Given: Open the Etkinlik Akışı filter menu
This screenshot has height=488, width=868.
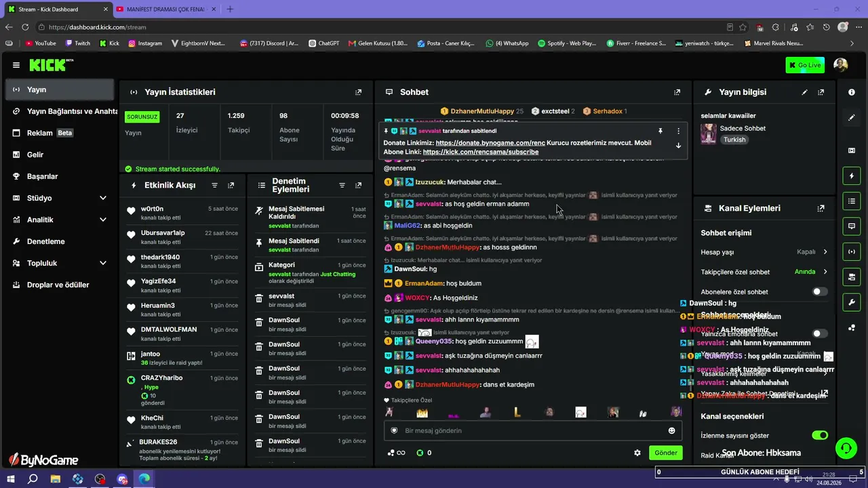Looking at the screenshot, I should click(215, 185).
